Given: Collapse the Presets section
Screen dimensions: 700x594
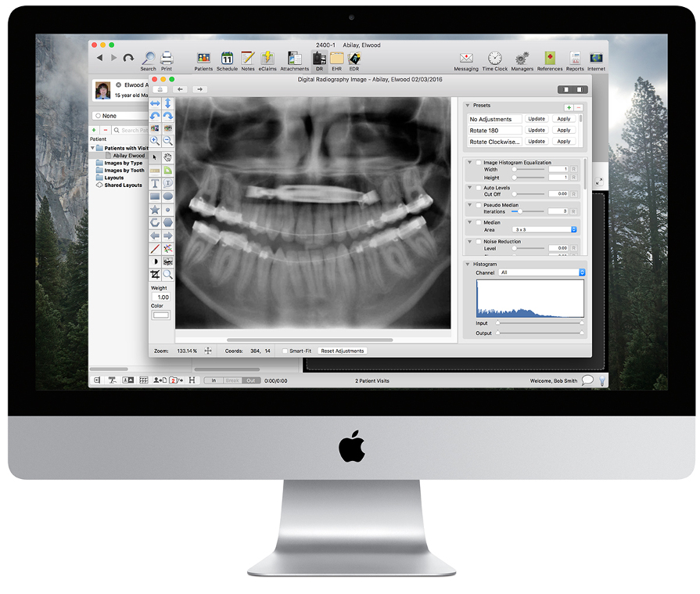Looking at the screenshot, I should (x=468, y=106).
